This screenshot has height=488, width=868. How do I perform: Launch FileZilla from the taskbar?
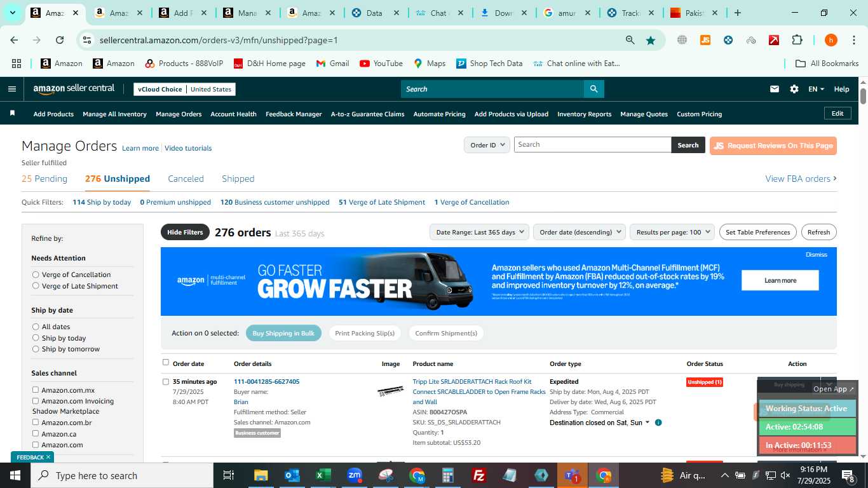click(479, 475)
